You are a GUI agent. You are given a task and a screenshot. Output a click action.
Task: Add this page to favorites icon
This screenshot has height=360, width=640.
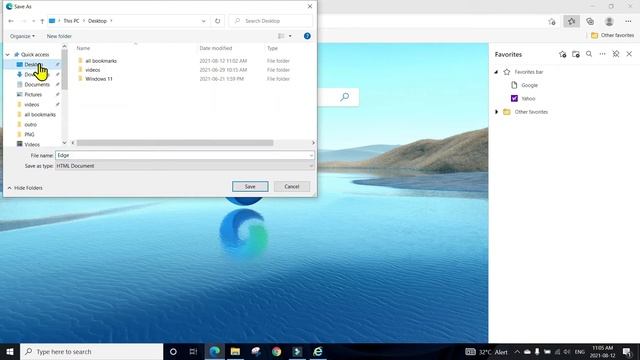(x=552, y=21)
